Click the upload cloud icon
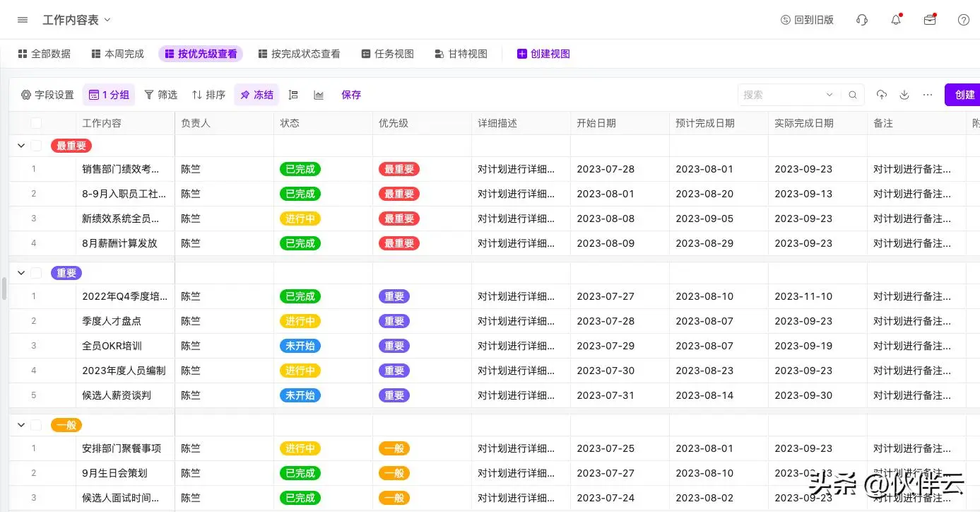980x512 pixels. [x=881, y=95]
